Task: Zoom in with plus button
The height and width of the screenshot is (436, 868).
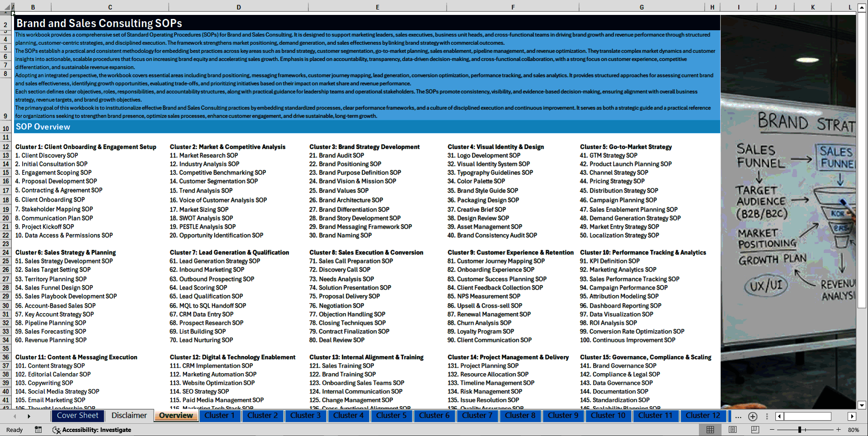Action: coord(839,430)
